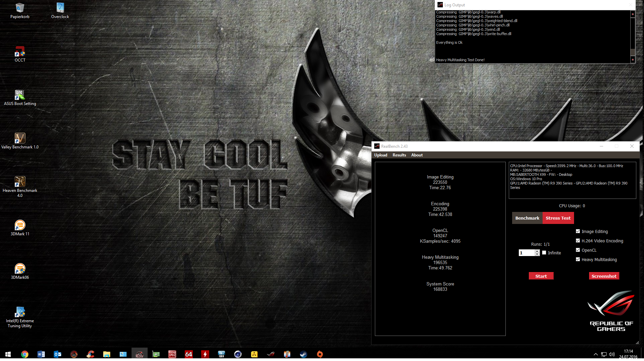Open Steam from the taskbar
Image resolution: width=644 pixels, height=361 pixels.
click(303, 354)
